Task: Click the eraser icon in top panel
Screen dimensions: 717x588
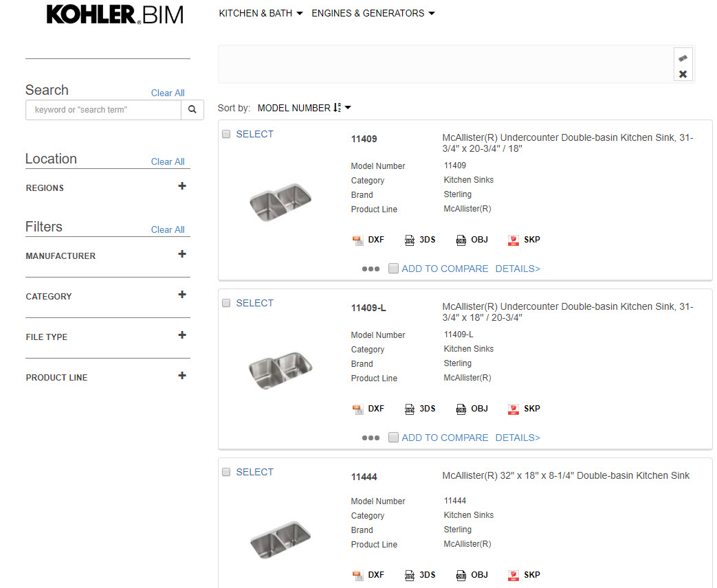Action: point(683,58)
